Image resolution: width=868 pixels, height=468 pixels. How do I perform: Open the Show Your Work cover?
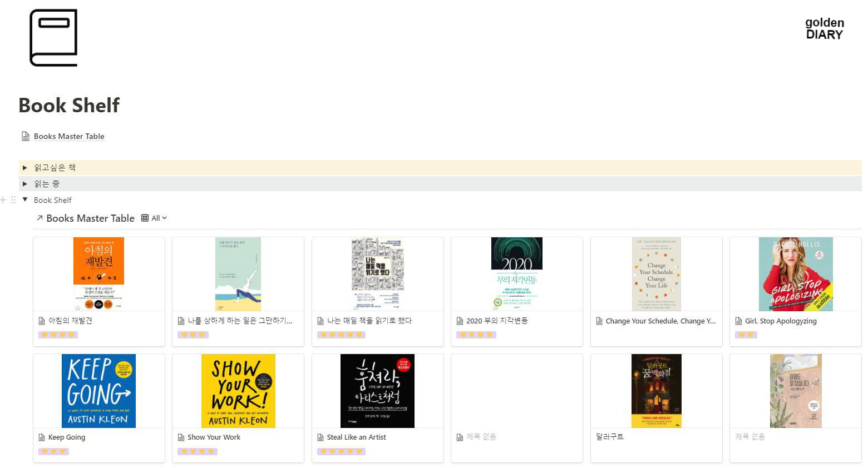[238, 391]
